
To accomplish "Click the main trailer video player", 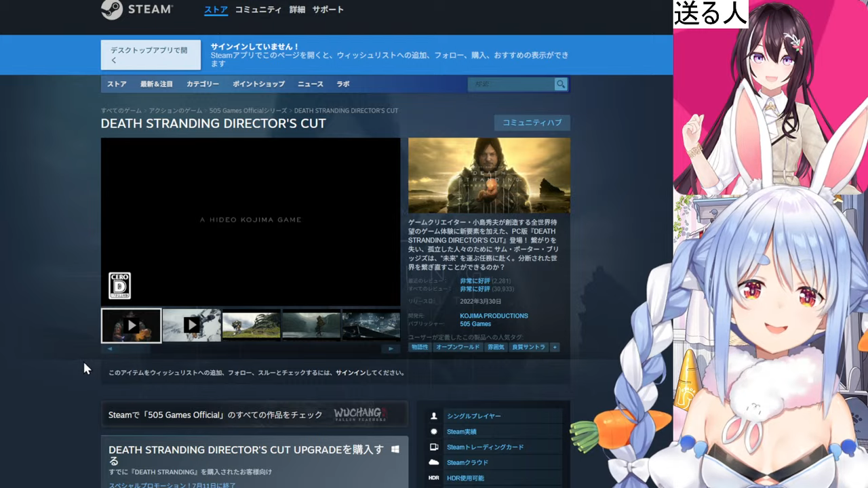I will [x=251, y=222].
